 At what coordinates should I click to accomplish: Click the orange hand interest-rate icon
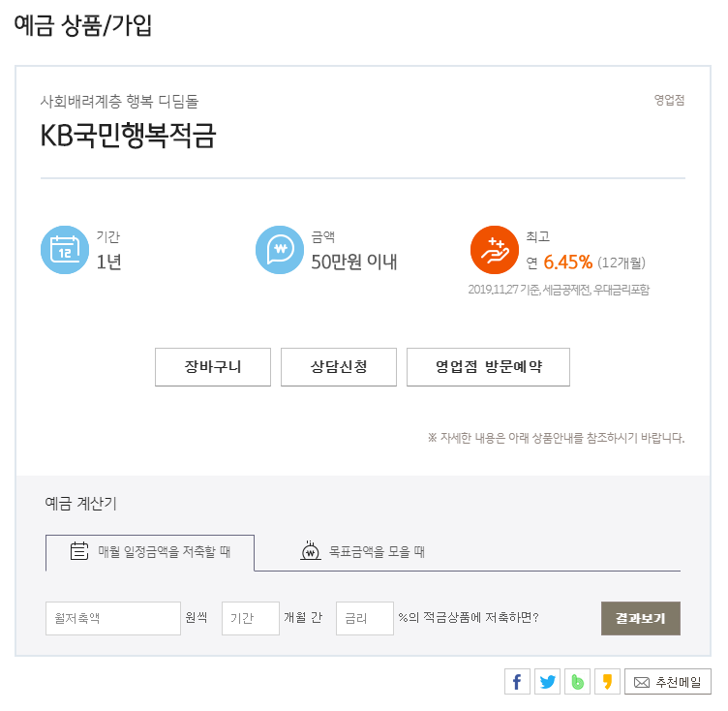point(494,250)
